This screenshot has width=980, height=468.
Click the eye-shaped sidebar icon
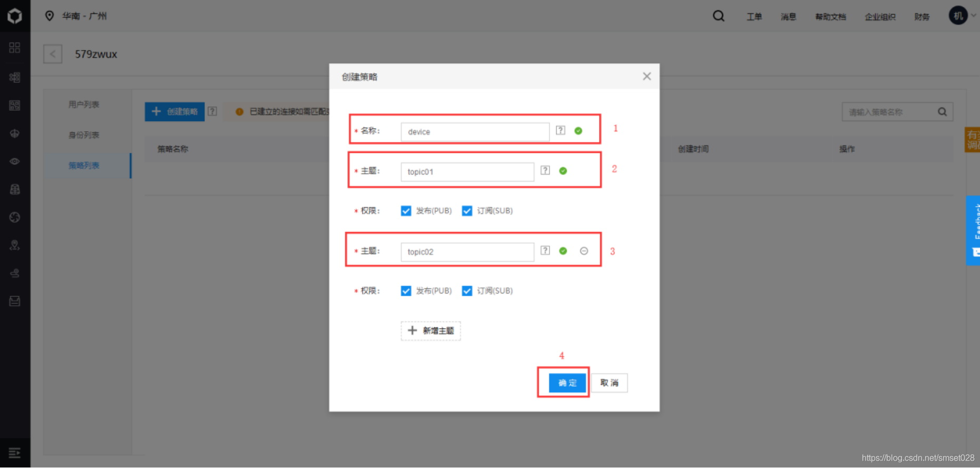[15, 161]
